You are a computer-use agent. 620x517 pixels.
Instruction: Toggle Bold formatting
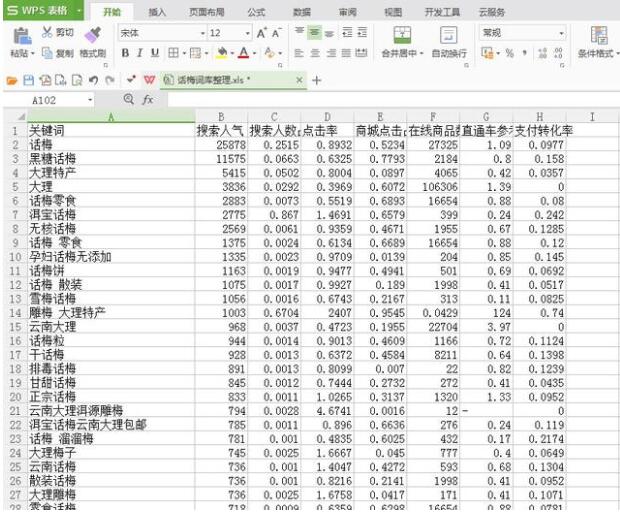click(125, 53)
